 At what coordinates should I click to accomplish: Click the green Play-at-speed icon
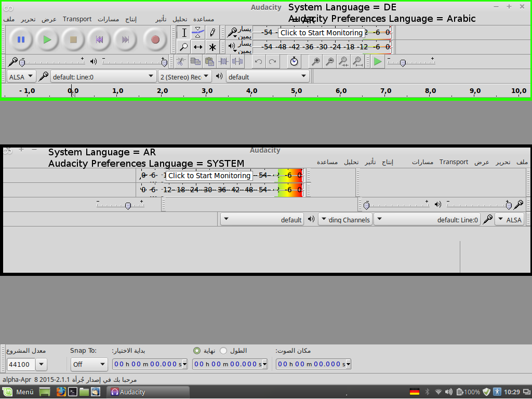coord(378,62)
